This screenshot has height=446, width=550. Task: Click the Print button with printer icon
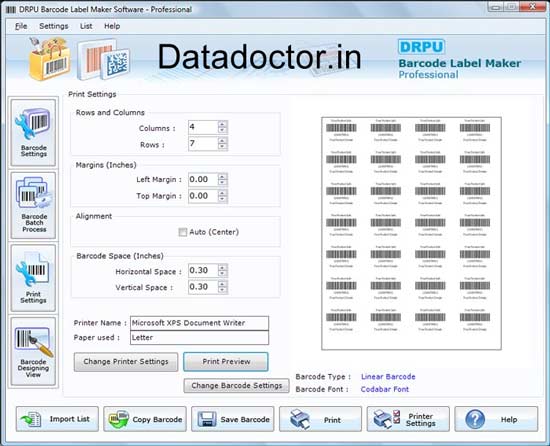[320, 419]
